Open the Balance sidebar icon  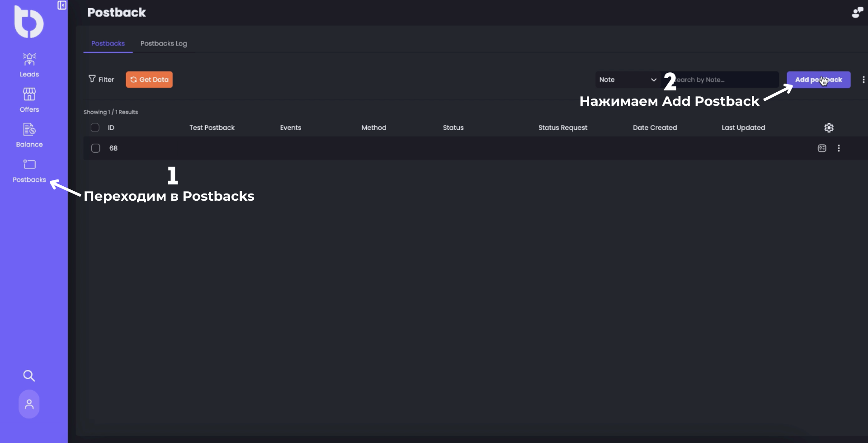click(29, 130)
